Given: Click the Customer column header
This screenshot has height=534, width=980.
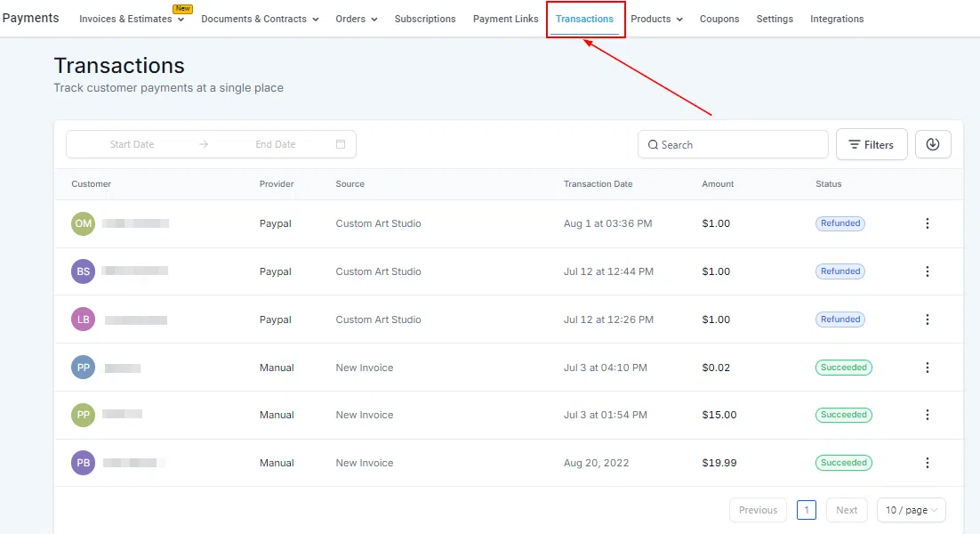Looking at the screenshot, I should click(92, 184).
